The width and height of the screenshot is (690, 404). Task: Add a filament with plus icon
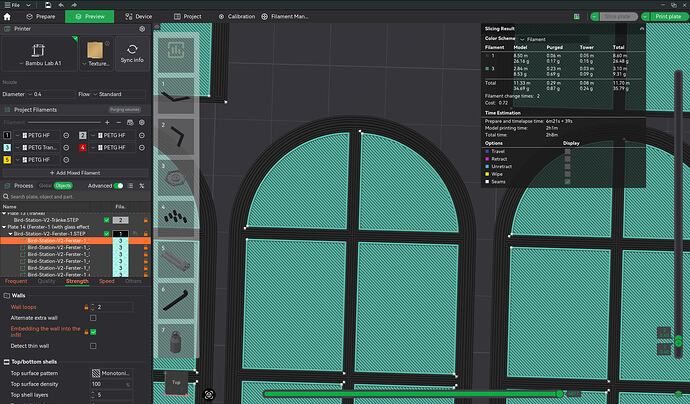(x=107, y=122)
